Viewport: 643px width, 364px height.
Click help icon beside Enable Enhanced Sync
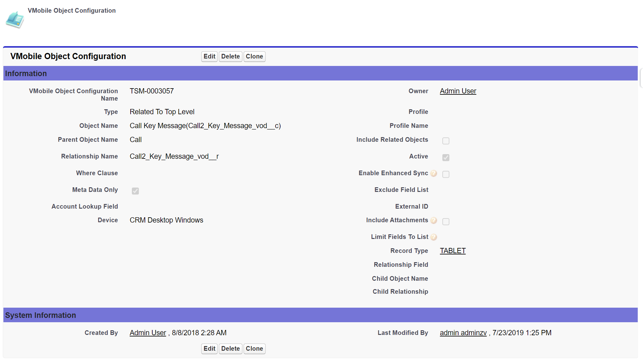[x=434, y=173]
